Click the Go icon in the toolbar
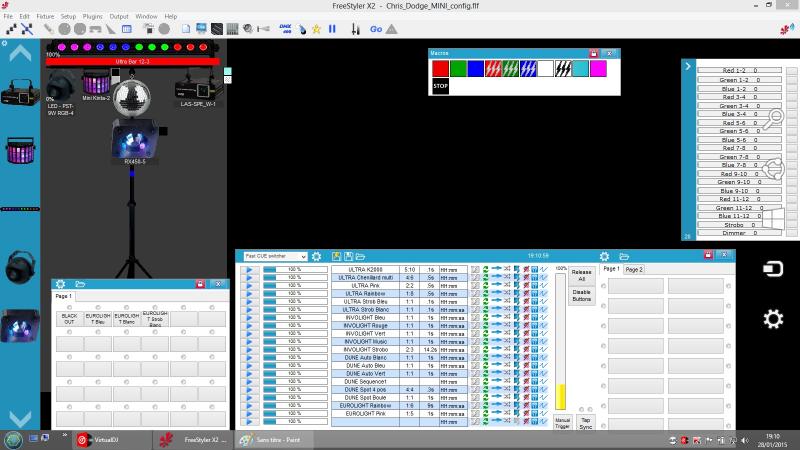This screenshot has width=800, height=450. tap(376, 29)
